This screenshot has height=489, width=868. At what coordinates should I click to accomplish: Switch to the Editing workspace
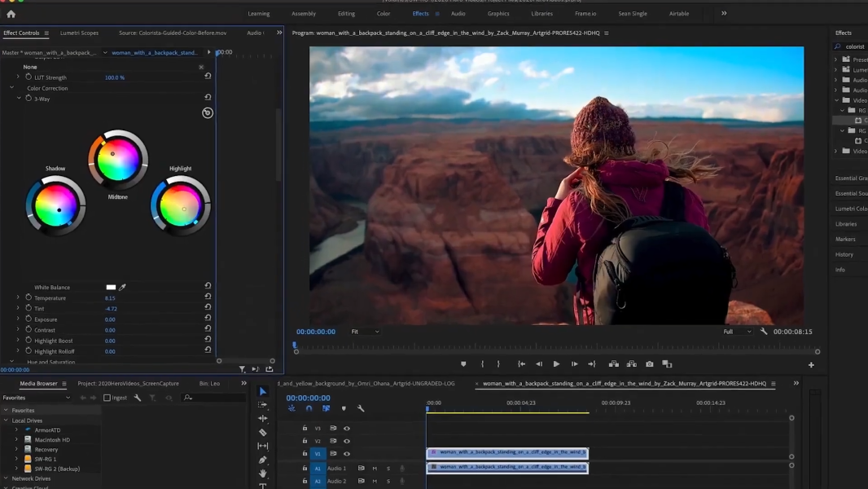pyautogui.click(x=347, y=13)
